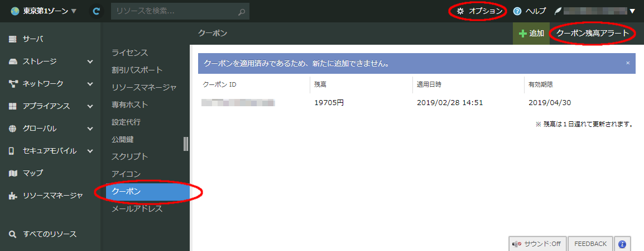Click the green Add coupon button
644x251 pixels.
[x=531, y=34]
